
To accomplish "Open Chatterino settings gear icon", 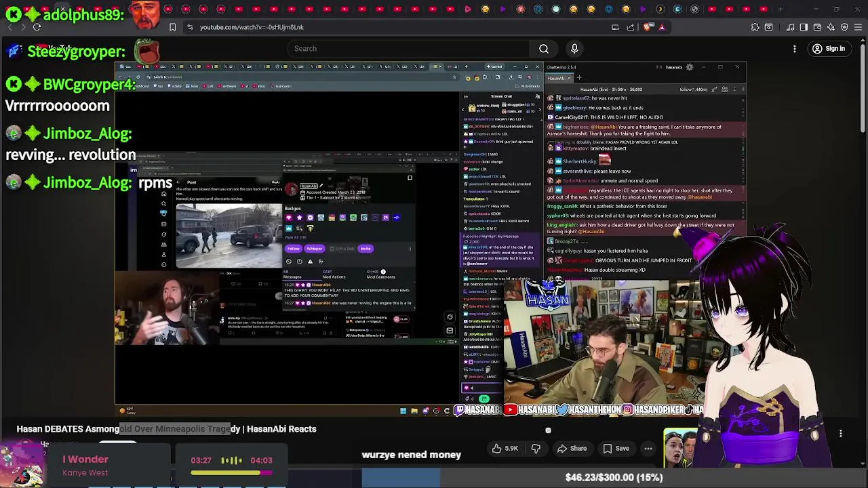I will [690, 67].
